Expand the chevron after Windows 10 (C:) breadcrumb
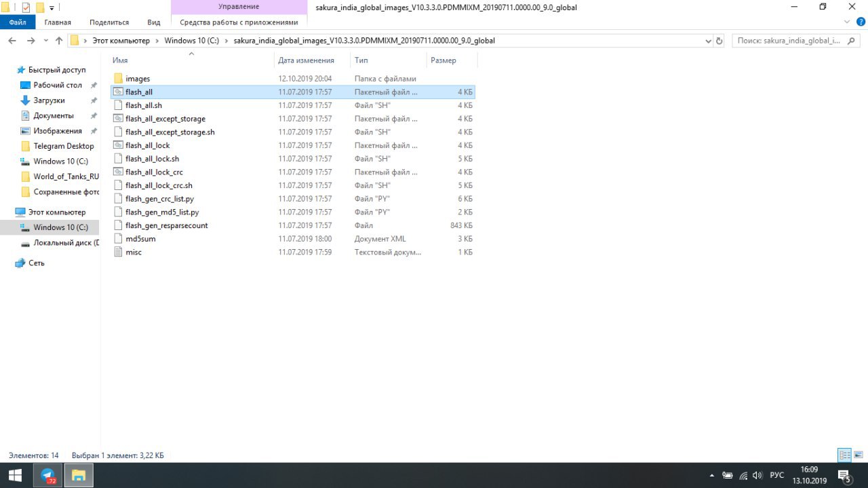The width and height of the screenshot is (868, 488). pos(226,41)
